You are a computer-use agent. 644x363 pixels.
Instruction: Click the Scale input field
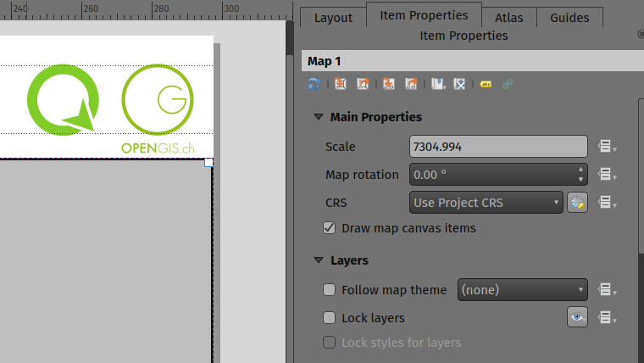click(x=498, y=147)
